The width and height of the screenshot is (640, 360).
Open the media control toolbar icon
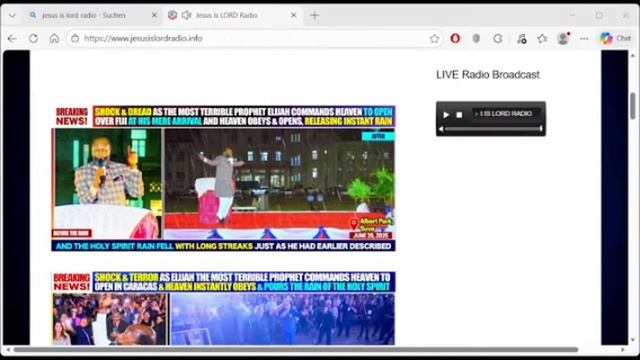click(x=522, y=38)
